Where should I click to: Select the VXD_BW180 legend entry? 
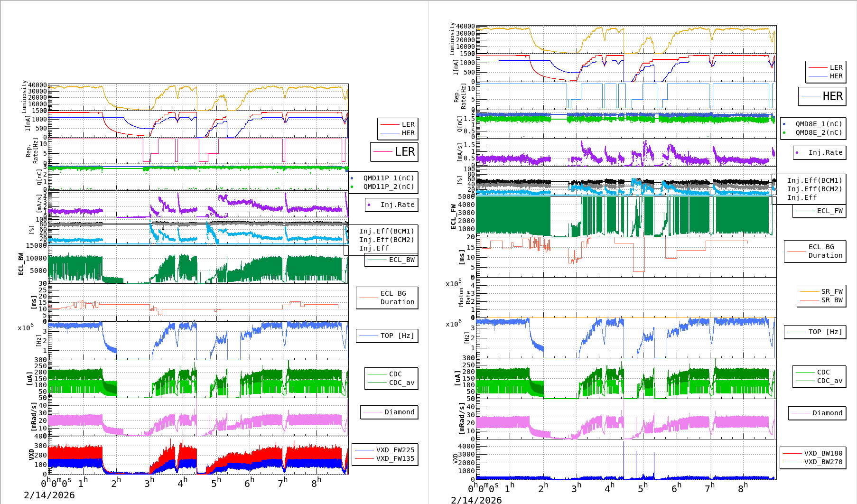pyautogui.click(x=823, y=453)
